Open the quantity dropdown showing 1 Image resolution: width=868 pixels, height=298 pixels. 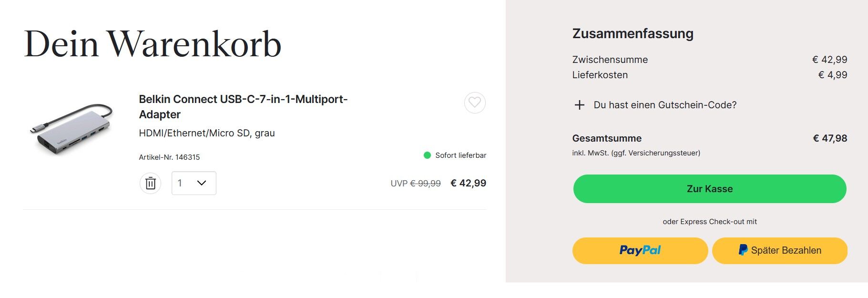point(194,183)
